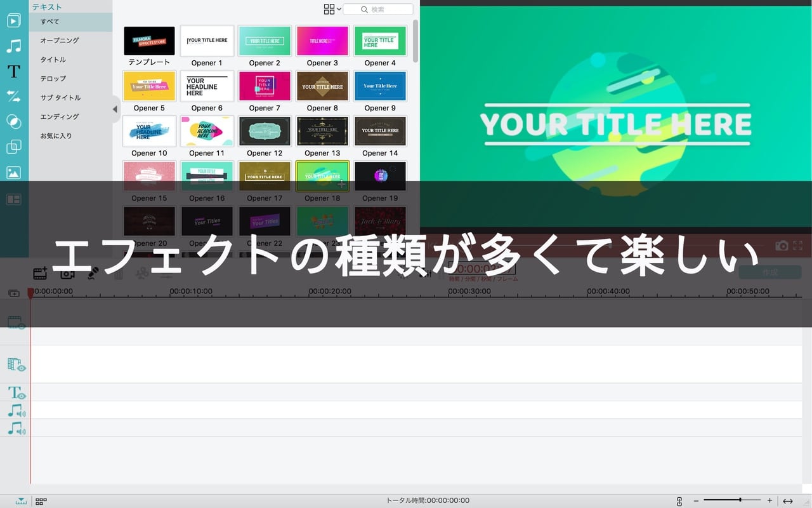The width and height of the screenshot is (812, 508).
Task: Select the Opener 7 title thumbnail
Action: (x=265, y=86)
